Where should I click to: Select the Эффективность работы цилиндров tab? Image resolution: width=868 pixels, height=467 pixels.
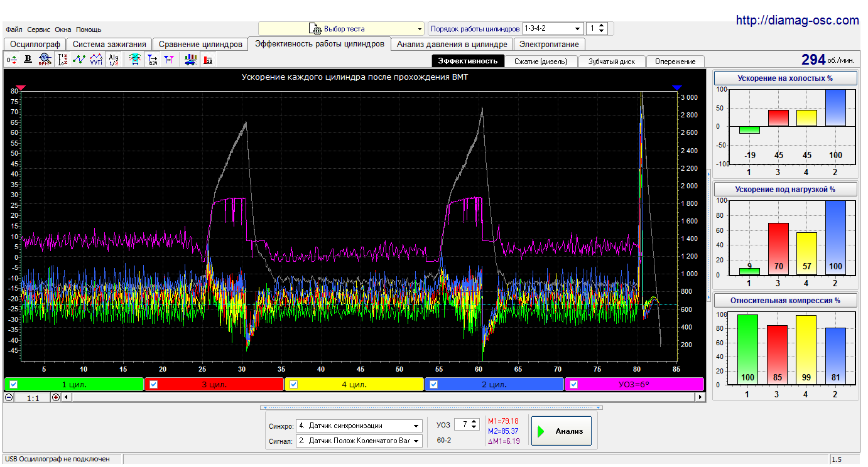(x=320, y=44)
